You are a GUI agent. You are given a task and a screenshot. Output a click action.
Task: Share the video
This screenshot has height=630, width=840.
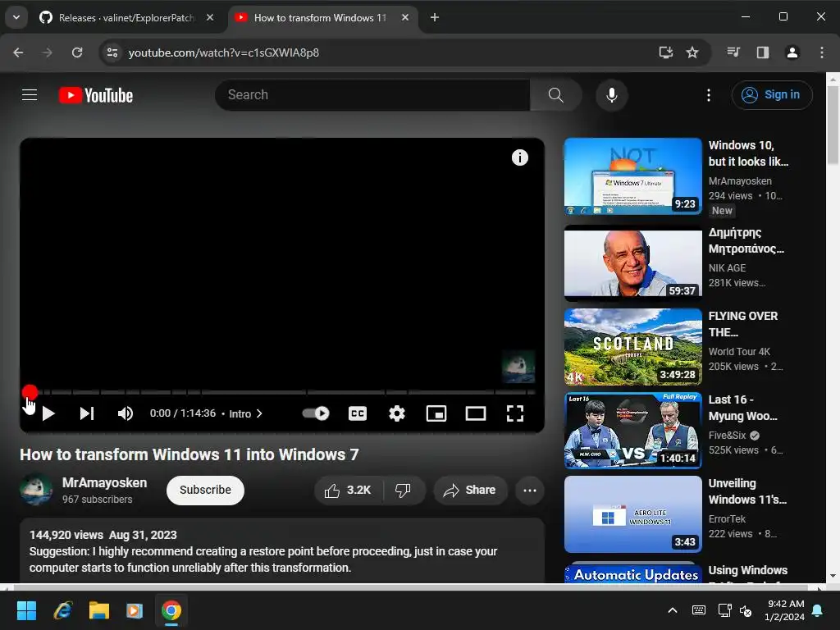tap(470, 491)
